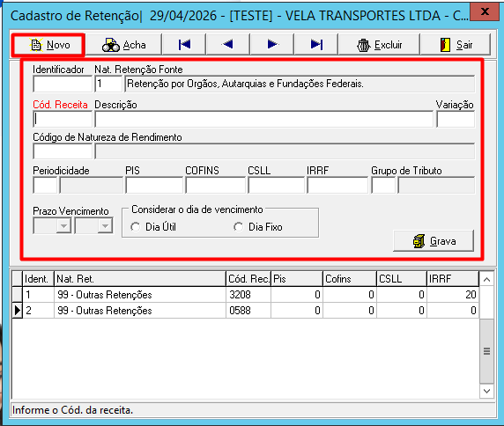Screen dimensions: 504x426
Task: Open the Acha binoculars search
Action: click(123, 45)
